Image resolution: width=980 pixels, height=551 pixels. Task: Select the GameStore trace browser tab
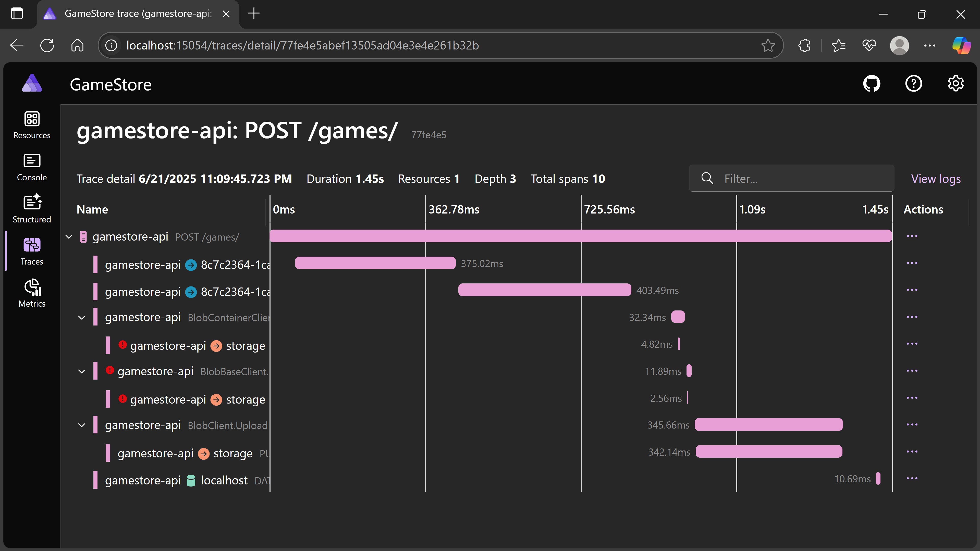tap(138, 14)
